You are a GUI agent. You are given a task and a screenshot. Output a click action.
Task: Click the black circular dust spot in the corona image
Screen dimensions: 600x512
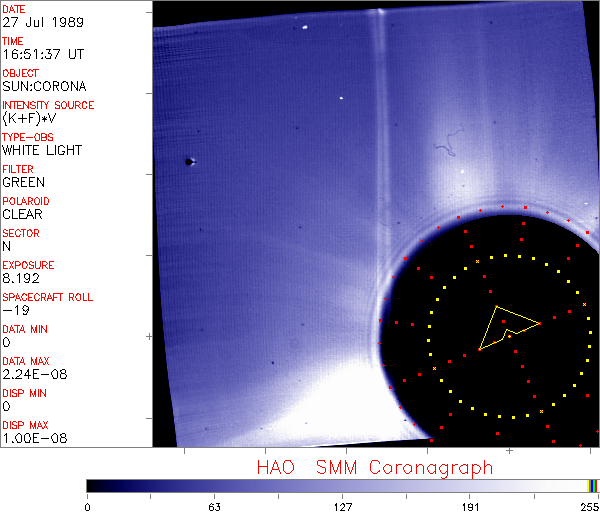point(189,162)
